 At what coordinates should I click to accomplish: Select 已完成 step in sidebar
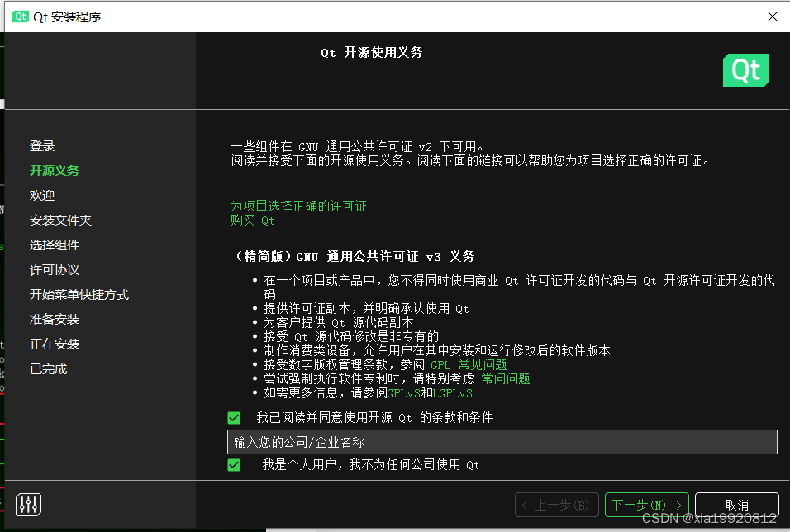(49, 368)
